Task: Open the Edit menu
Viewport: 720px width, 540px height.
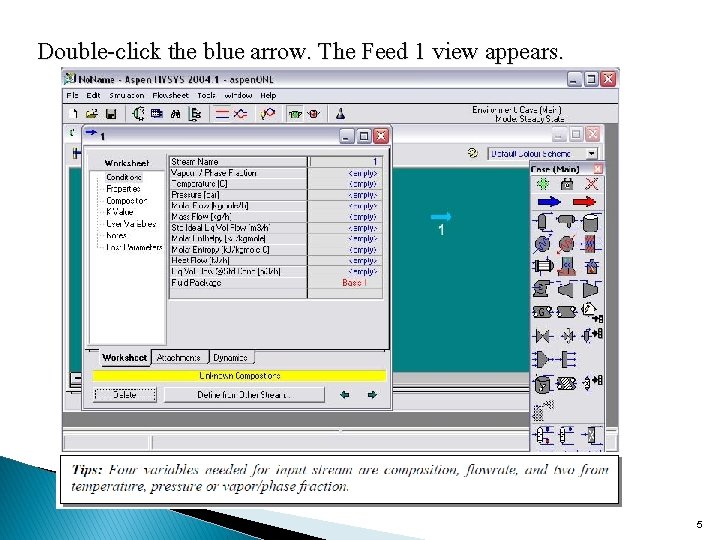Action: click(93, 96)
